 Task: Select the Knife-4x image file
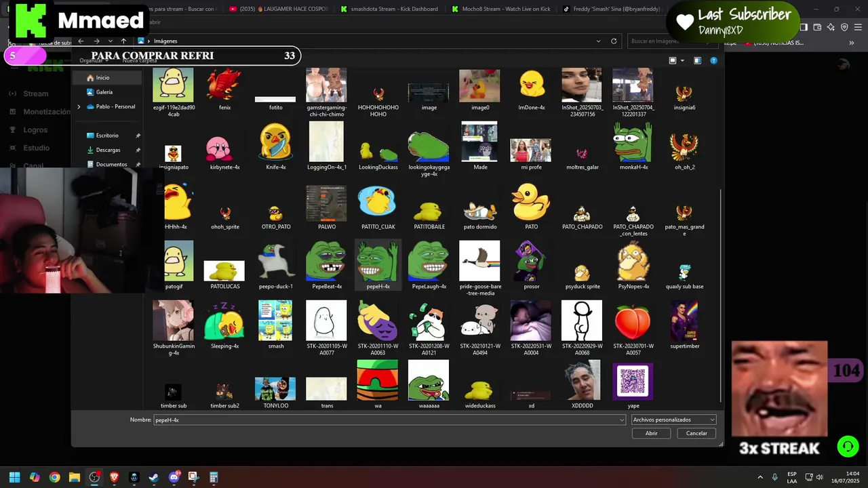click(x=275, y=146)
